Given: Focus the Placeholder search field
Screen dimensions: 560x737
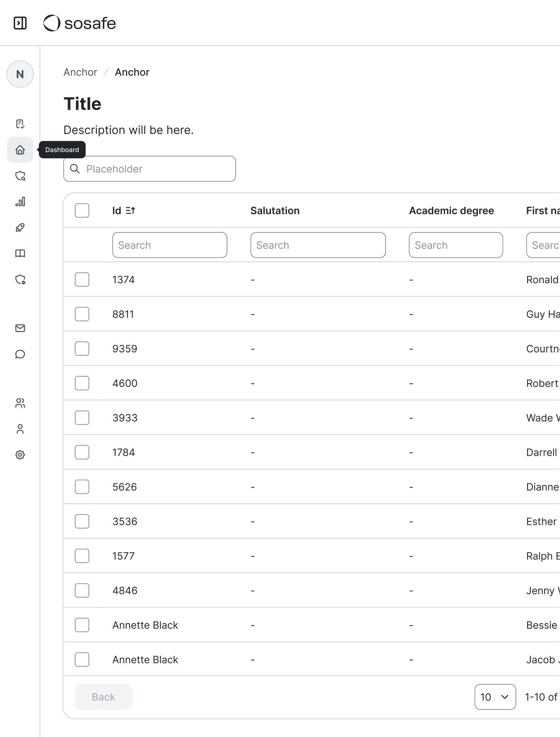Looking at the screenshot, I should 150,169.
